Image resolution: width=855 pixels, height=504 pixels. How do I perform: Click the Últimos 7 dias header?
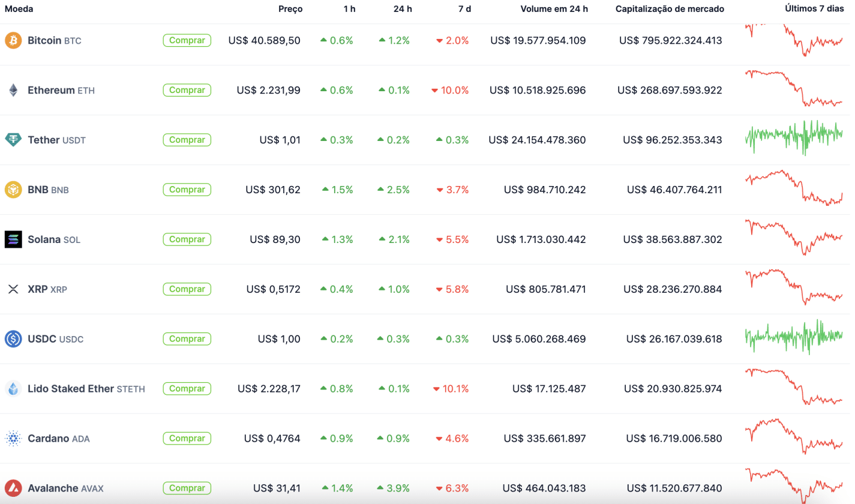(815, 9)
